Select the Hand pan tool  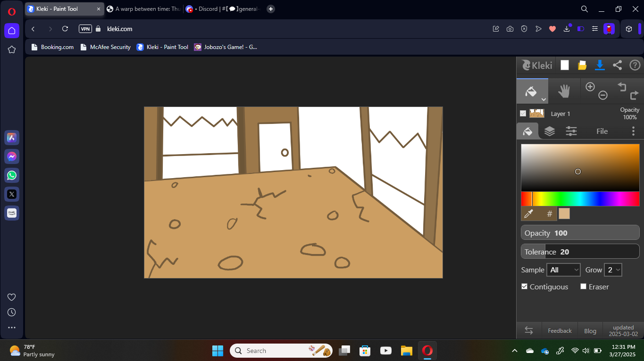[x=564, y=91]
